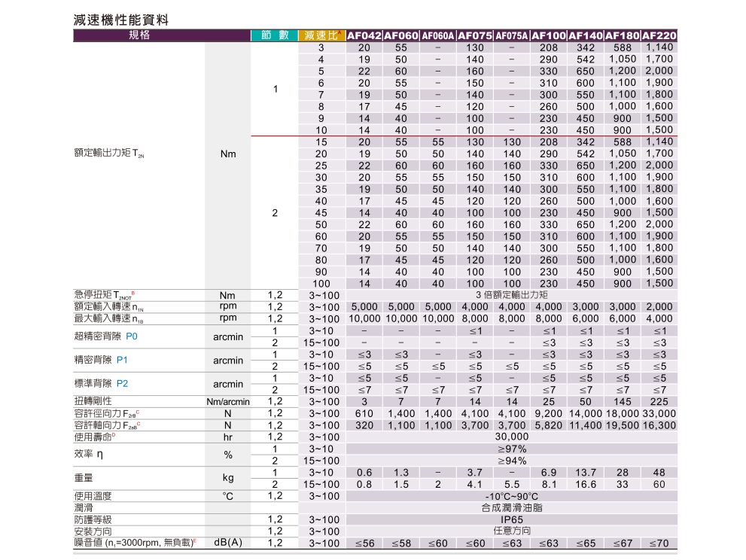Click the AF220 column header
This screenshot has height=560, width=746.
660,35
